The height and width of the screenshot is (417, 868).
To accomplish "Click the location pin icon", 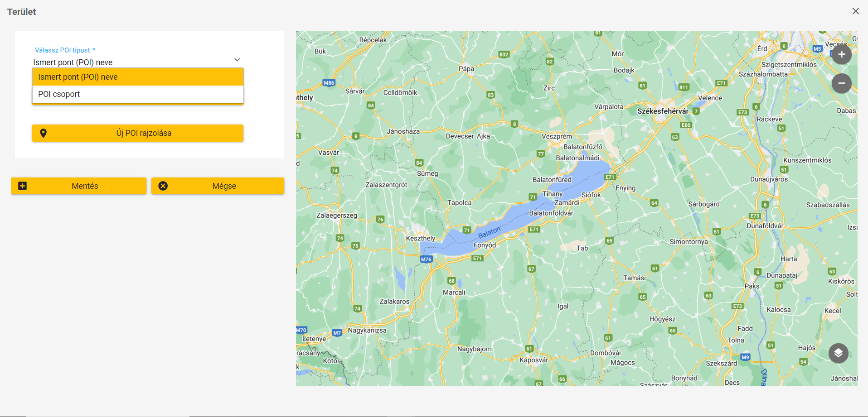I will pos(44,133).
